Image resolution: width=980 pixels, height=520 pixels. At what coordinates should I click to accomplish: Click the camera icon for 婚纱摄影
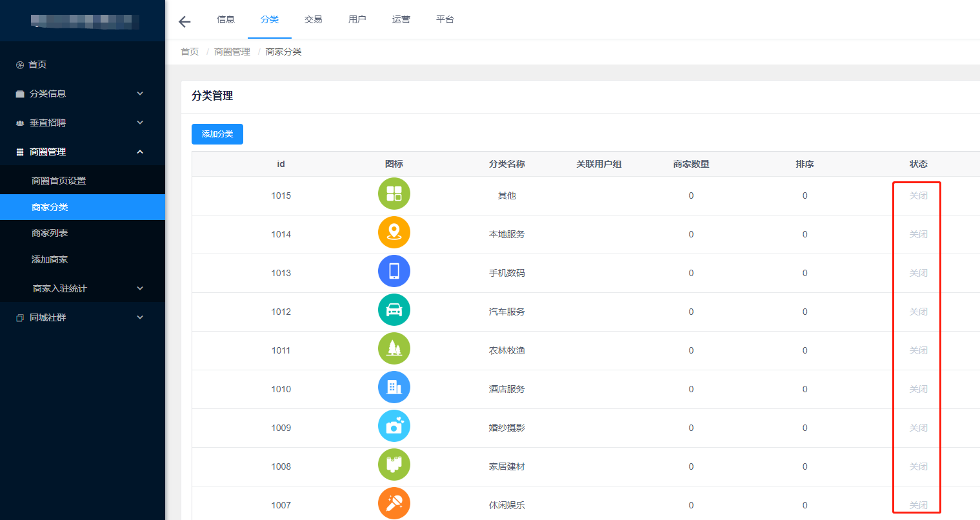pyautogui.click(x=394, y=426)
